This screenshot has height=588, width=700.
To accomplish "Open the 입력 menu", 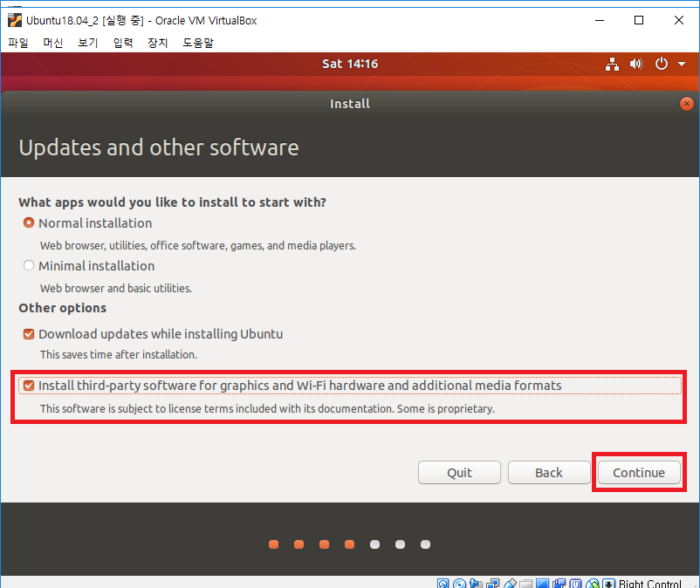I will (123, 43).
